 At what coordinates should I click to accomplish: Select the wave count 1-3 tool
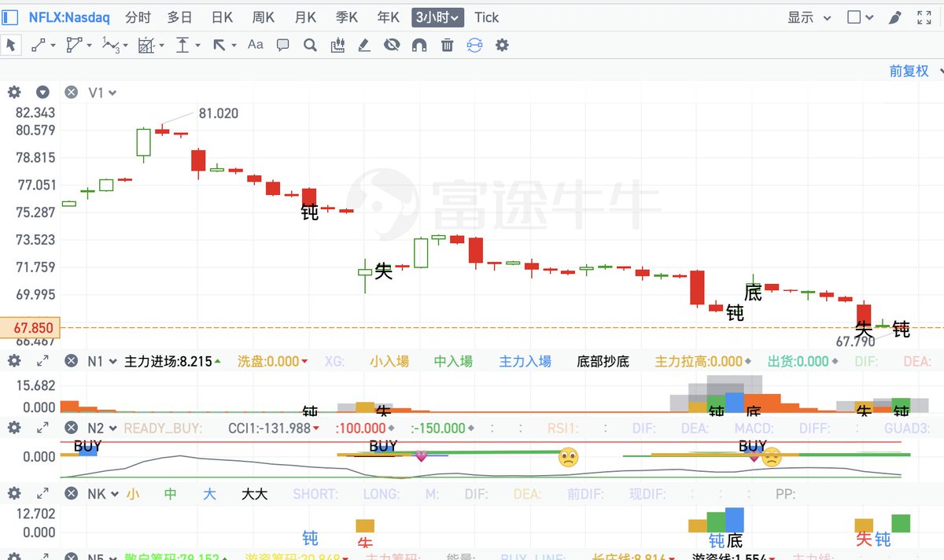tap(111, 45)
